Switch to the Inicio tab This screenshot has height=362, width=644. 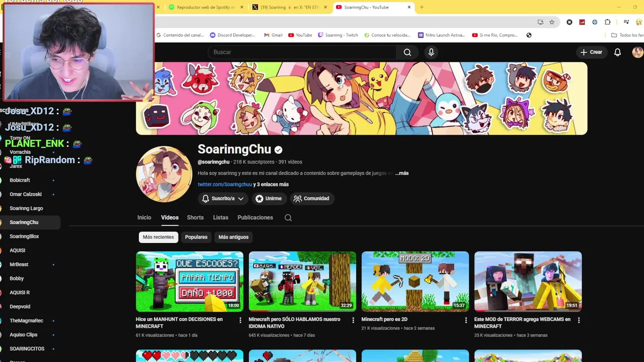coord(144,218)
